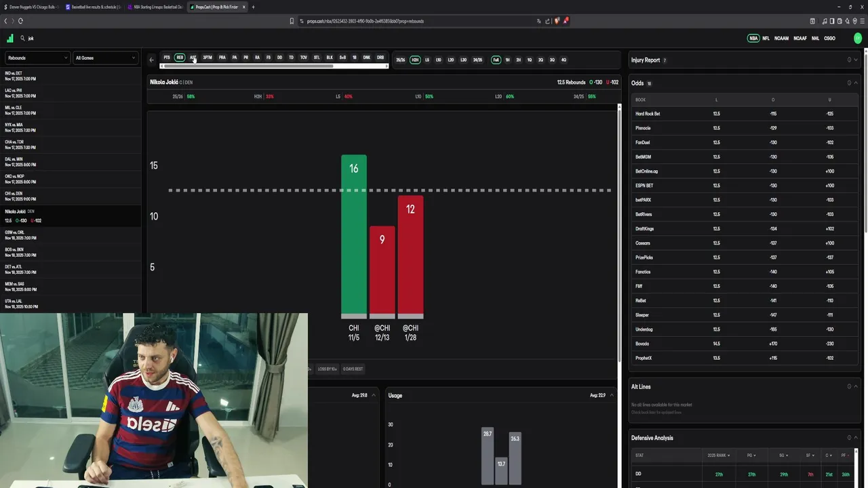The image size is (868, 488).
Task: Open the CHI vs. DEN game row
Action: [71, 196]
